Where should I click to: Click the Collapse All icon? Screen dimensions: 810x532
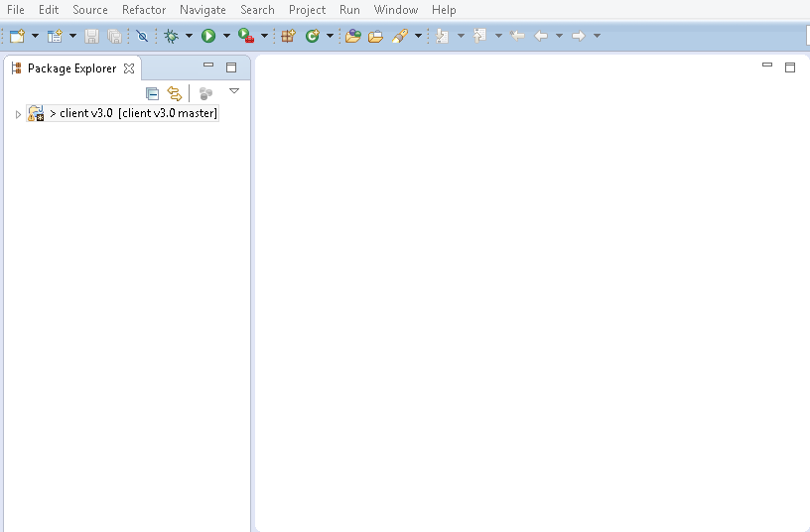[153, 93]
